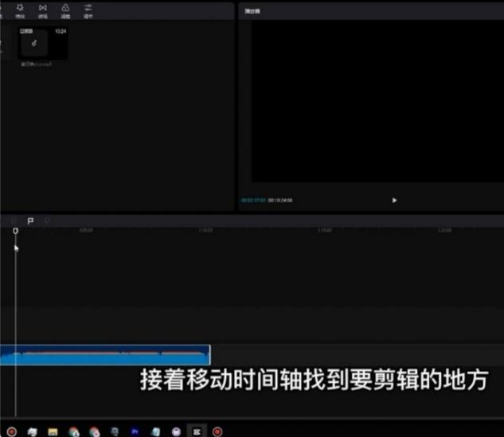Click the playhead handle on timeline ruler
Screen dimensions: 504x437
(15, 231)
